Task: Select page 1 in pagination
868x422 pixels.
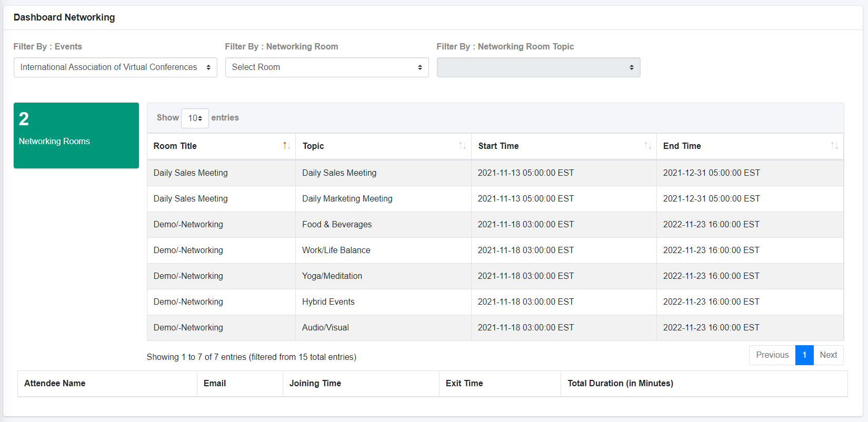Action: [804, 355]
